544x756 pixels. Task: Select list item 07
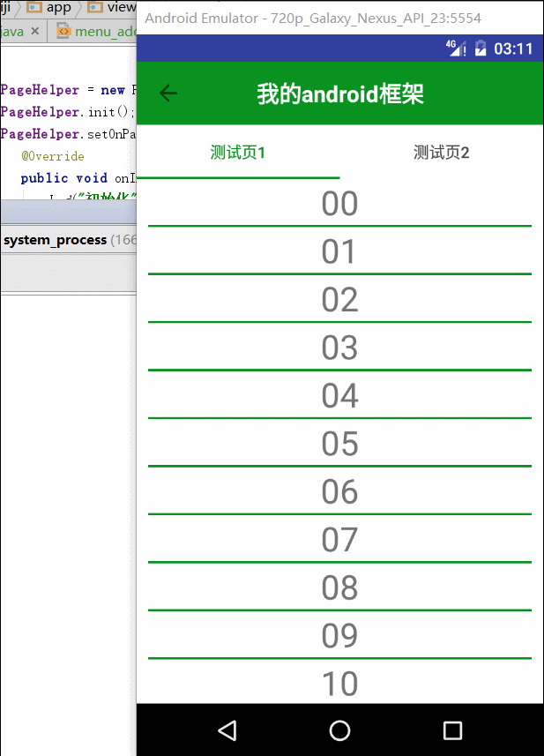[339, 539]
